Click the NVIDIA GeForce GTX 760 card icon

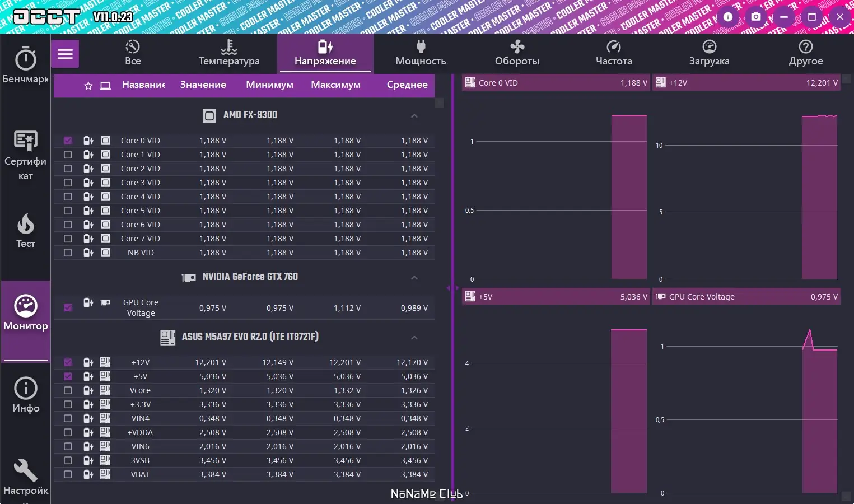(189, 278)
